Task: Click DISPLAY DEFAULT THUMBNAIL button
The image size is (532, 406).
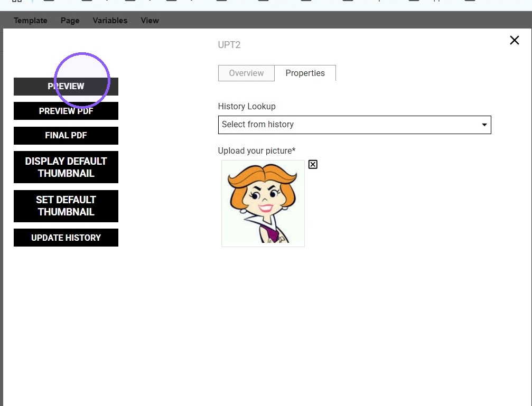Action: [66, 167]
